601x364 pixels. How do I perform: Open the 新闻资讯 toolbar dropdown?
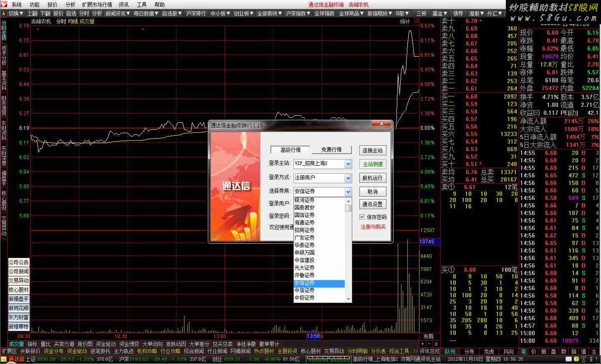[x=118, y=13]
